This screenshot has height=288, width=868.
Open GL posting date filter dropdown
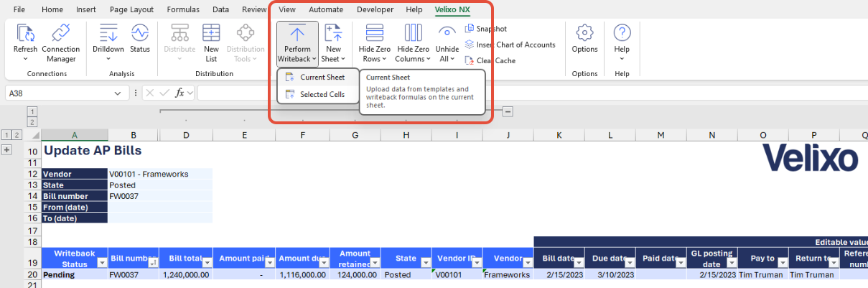pos(732,263)
